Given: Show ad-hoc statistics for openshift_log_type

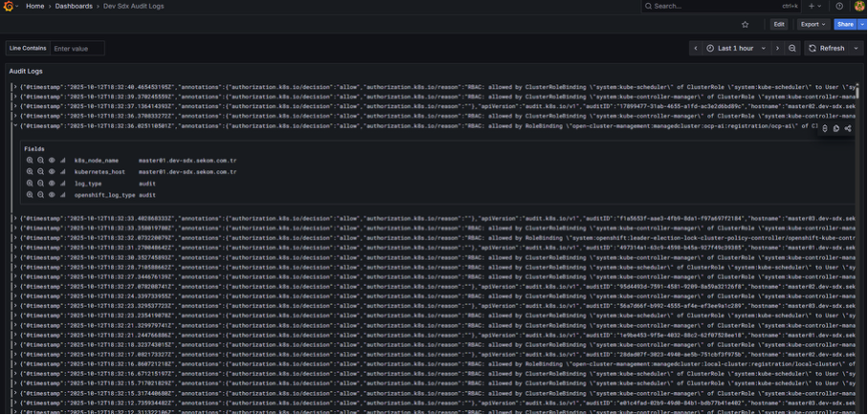Looking at the screenshot, I should tap(63, 195).
